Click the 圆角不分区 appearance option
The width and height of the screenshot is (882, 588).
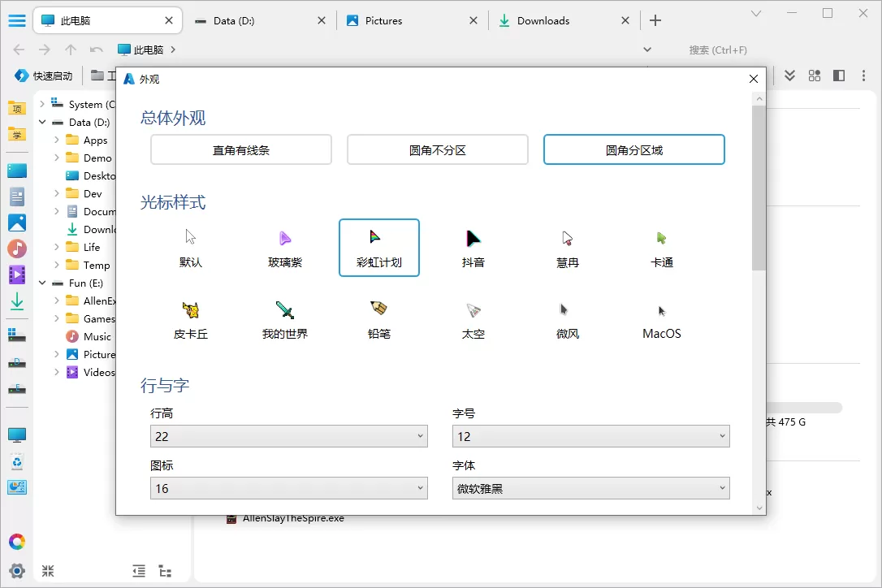[437, 149]
